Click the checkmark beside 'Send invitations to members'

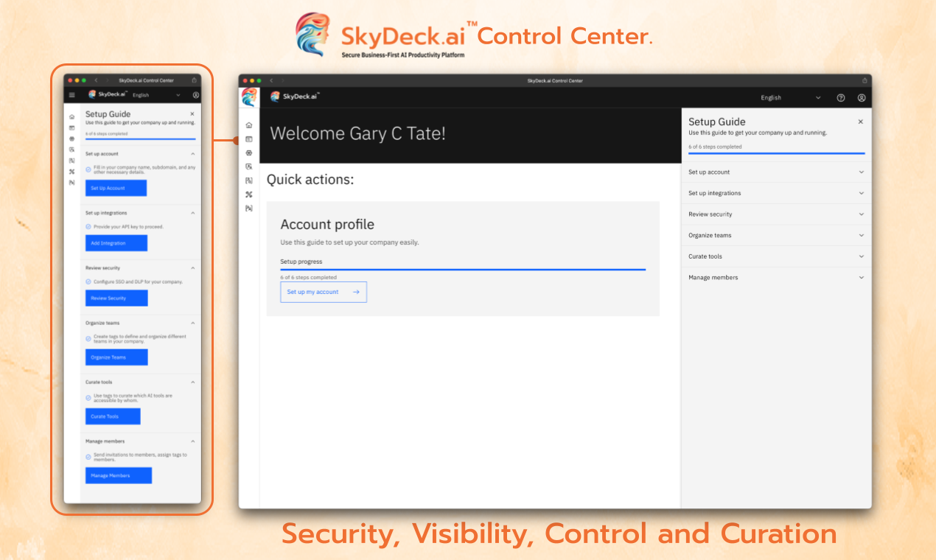(x=88, y=457)
